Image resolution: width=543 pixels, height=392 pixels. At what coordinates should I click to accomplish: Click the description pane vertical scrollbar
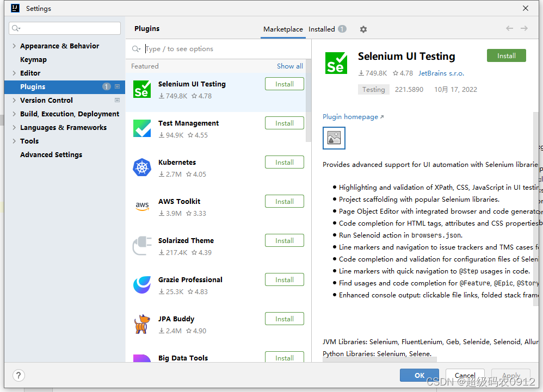point(536,208)
